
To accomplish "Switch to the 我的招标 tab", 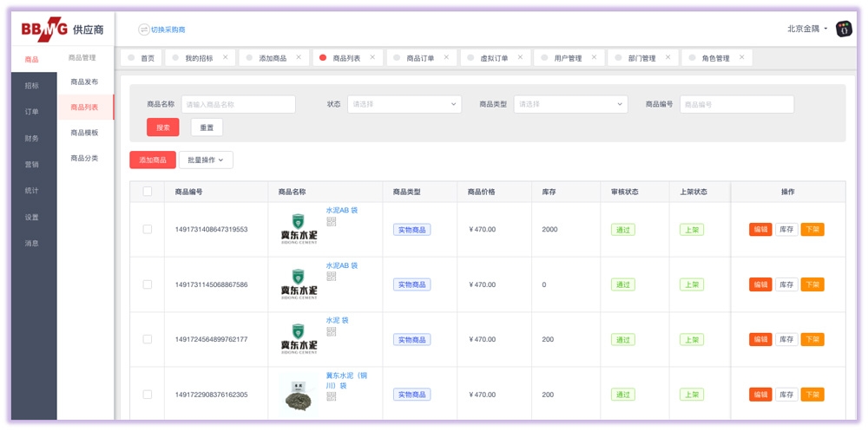I will point(199,57).
